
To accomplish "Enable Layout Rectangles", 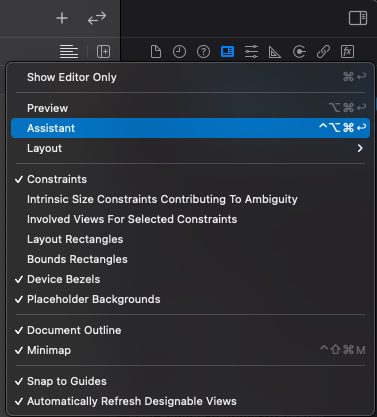I will (x=190, y=239).
